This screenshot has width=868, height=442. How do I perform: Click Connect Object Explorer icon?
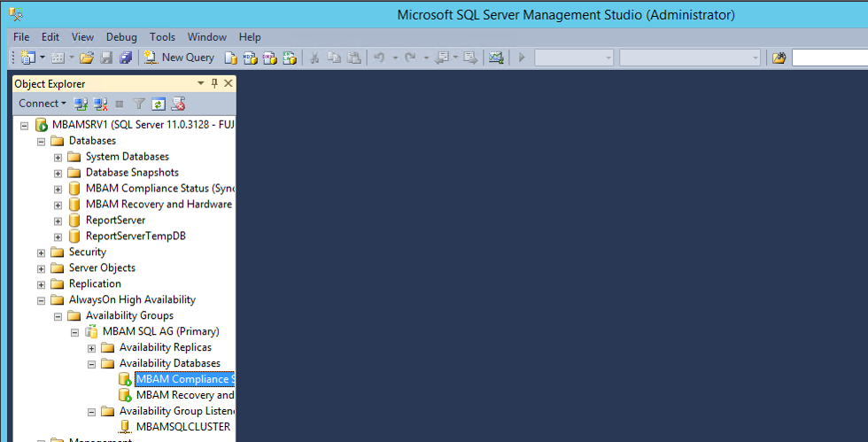tap(81, 104)
